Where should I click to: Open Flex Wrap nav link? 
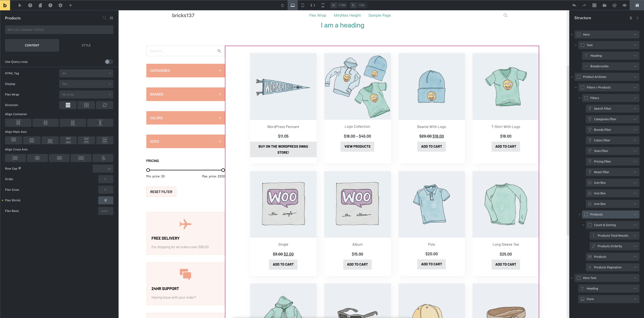tap(317, 15)
